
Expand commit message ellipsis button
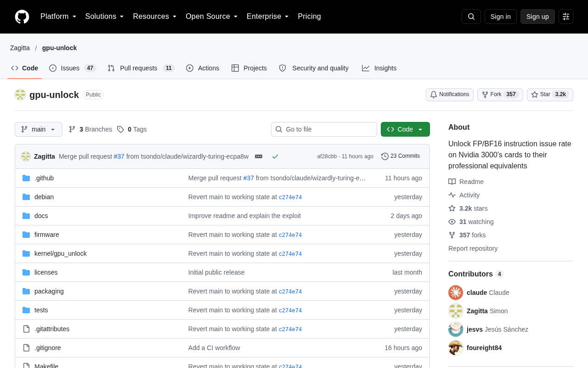[x=259, y=156]
